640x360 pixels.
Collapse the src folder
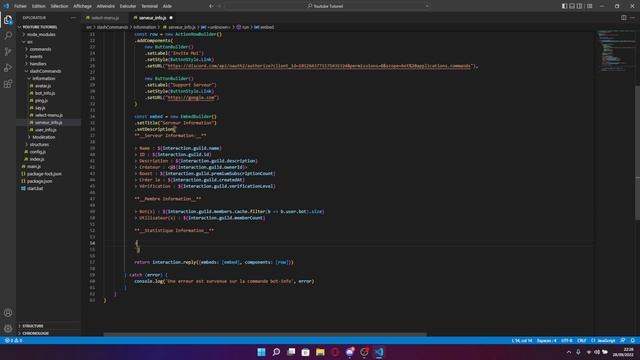click(x=49, y=42)
